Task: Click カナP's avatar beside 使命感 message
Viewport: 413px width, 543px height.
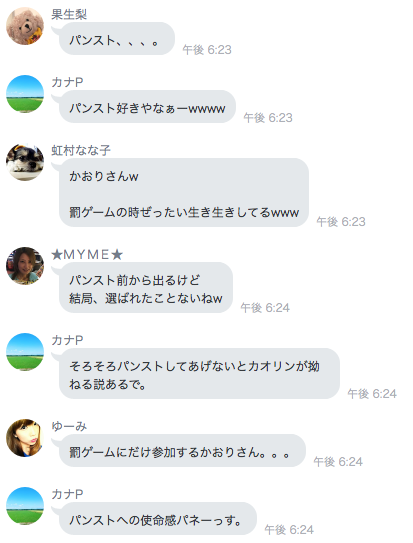Action: pos(25,506)
